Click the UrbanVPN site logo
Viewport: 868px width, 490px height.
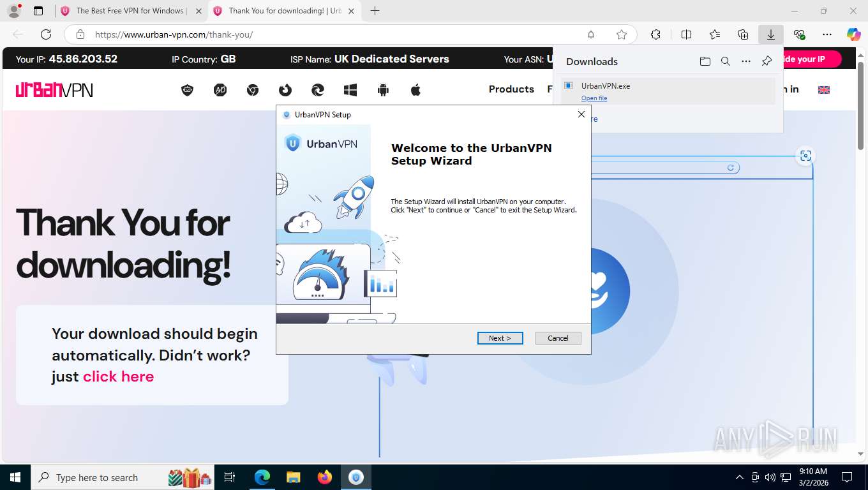(x=54, y=90)
